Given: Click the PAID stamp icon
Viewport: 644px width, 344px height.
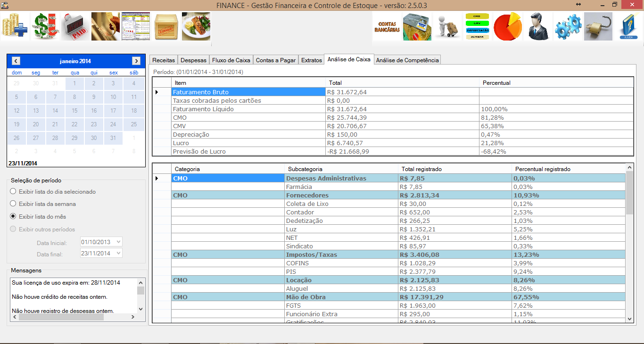Looking at the screenshot, I should pos(75,26).
